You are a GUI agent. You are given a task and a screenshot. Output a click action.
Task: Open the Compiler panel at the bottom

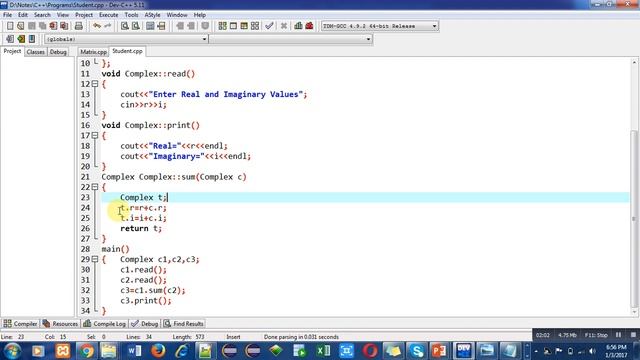click(x=20, y=324)
